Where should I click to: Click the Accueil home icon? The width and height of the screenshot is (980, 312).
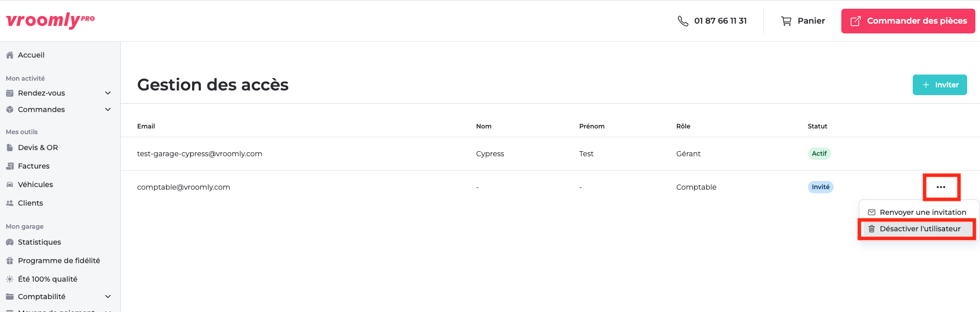(x=9, y=55)
